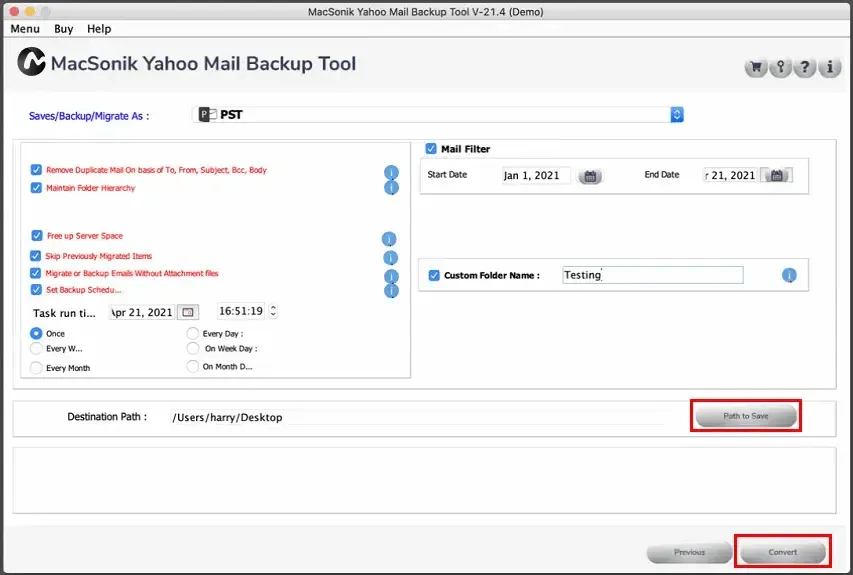Screen dimensions: 853x575
Task: Toggle the Mail Filter checkbox
Action: click(431, 149)
